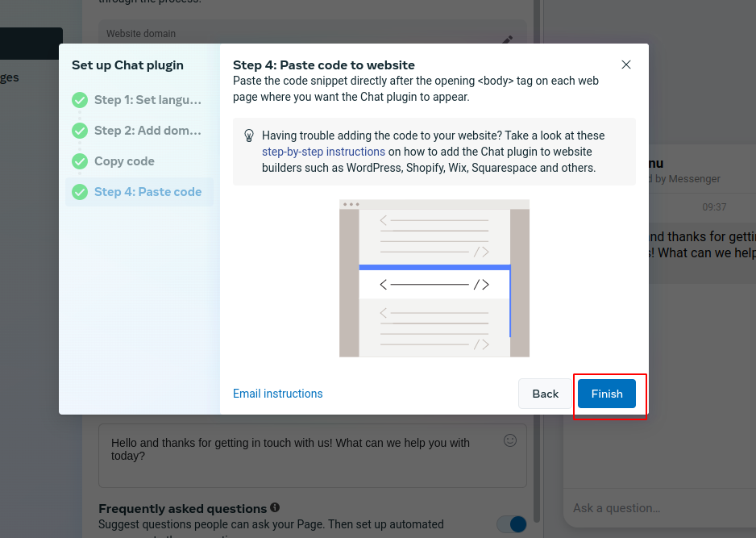This screenshot has height=538, width=756.
Task: Click the green checkmark beside Step 1
Action: 80,100
